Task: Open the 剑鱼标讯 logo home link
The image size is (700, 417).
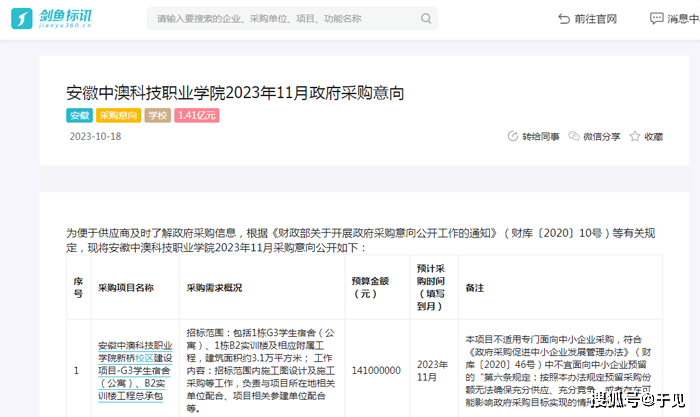Action: 51,18
